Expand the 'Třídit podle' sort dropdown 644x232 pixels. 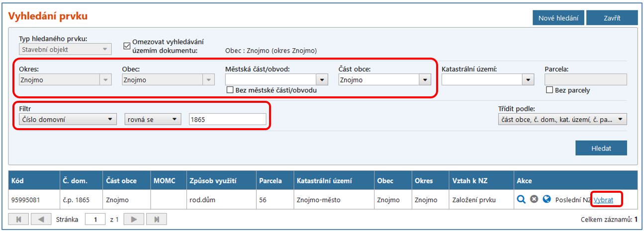click(x=621, y=119)
